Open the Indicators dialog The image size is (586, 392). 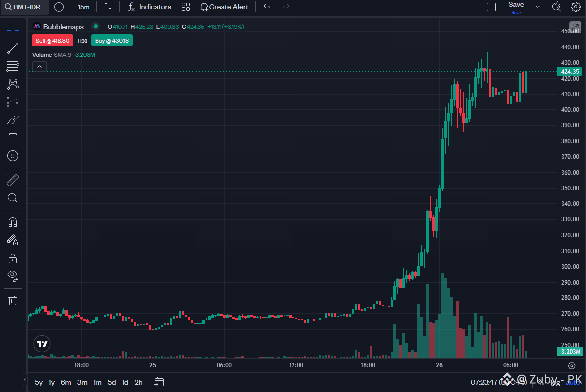(x=149, y=7)
